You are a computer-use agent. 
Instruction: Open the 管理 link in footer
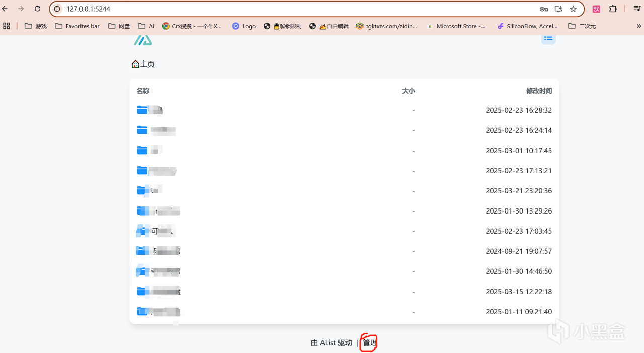370,343
